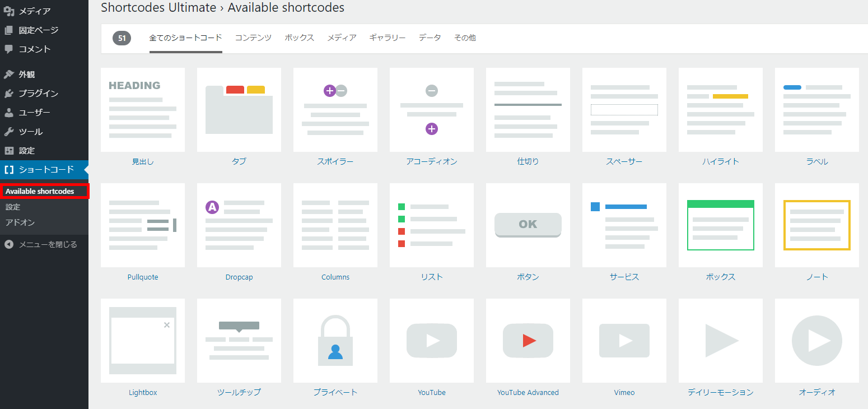The height and width of the screenshot is (409, 868).
Task: Click the Pullquote text link
Action: [143, 277]
